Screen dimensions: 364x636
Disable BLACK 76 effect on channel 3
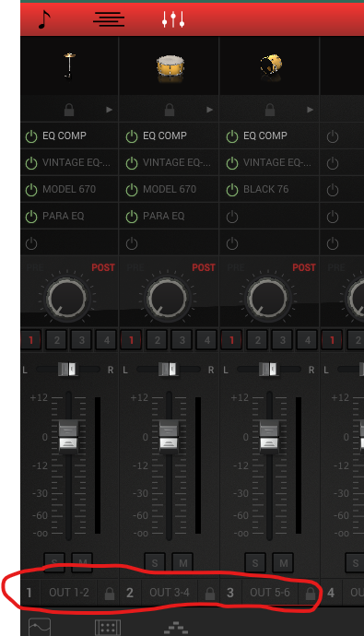(x=232, y=190)
